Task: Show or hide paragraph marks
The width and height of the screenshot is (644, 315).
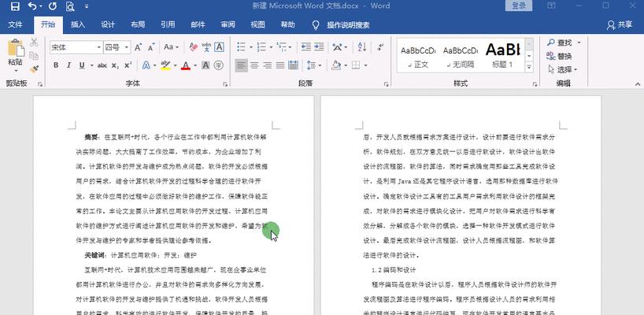Action: [x=381, y=47]
